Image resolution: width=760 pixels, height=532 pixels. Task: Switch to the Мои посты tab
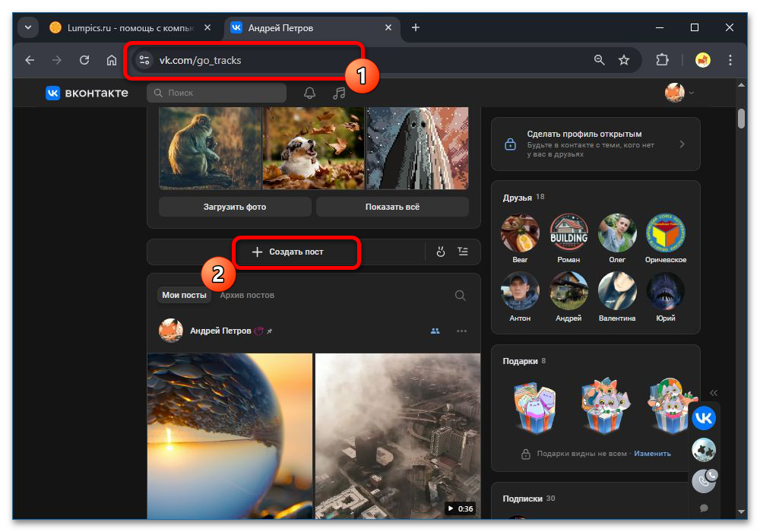coord(184,295)
